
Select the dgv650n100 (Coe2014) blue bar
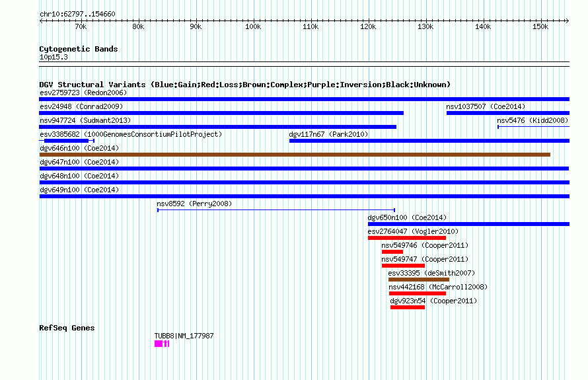pyautogui.click(x=469, y=224)
